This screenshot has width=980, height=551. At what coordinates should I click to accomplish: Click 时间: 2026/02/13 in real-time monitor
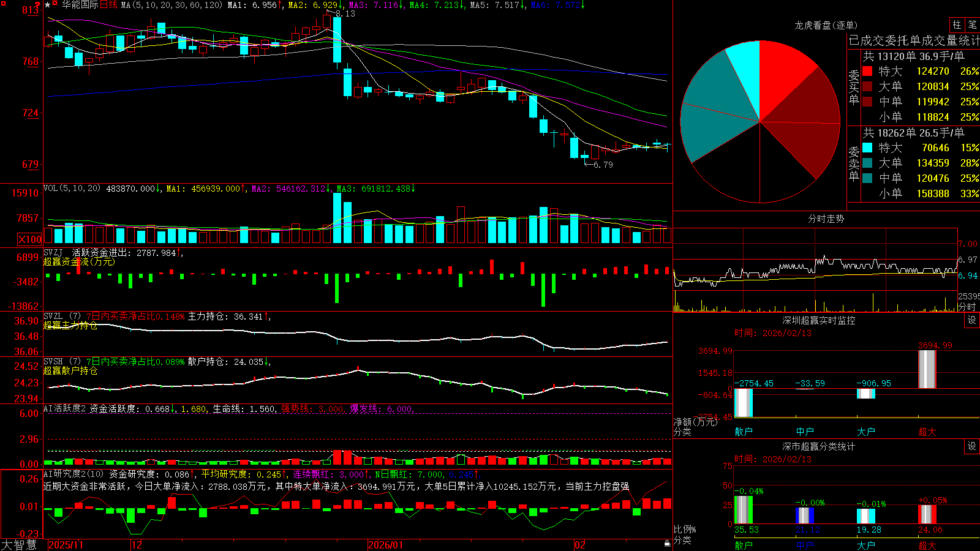(773, 333)
